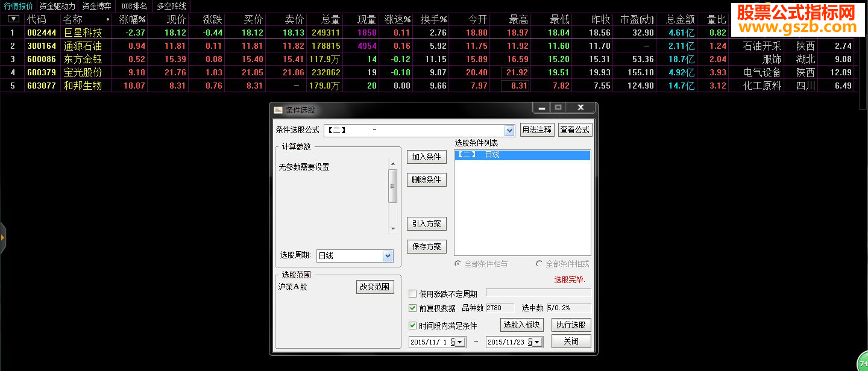This screenshot has height=371, width=868.
Task: Sort by 代码 column header
Action: (36, 19)
